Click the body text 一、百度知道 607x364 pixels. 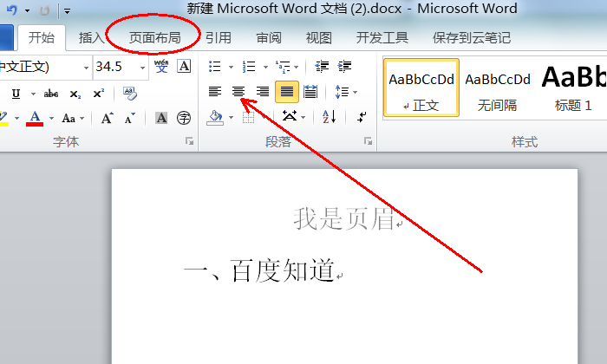(258, 270)
